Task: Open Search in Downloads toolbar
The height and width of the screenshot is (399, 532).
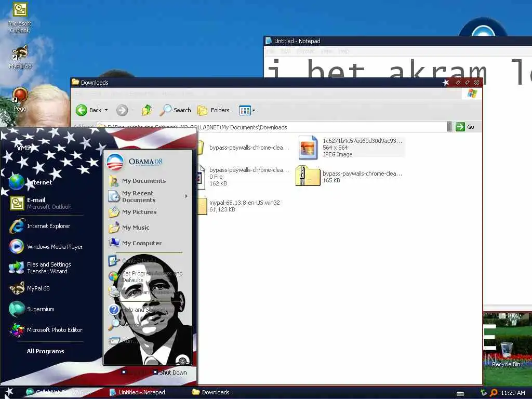Action: click(176, 110)
